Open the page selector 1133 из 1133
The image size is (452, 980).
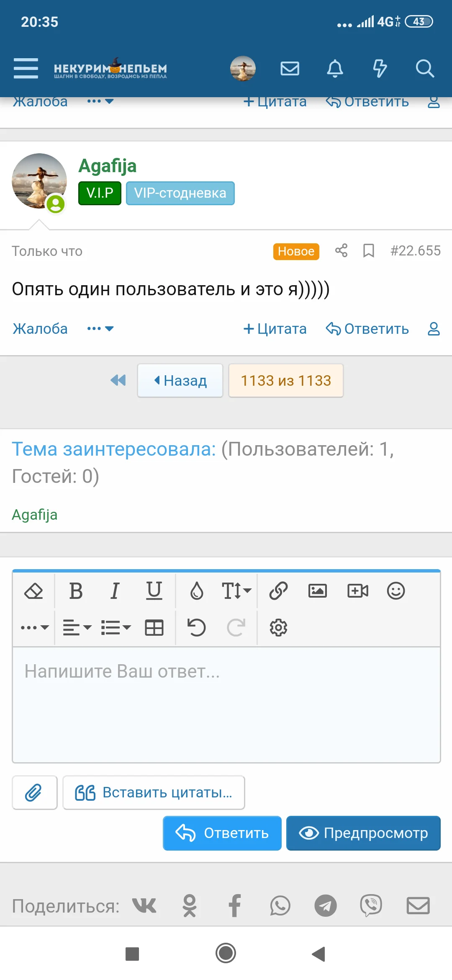click(286, 380)
